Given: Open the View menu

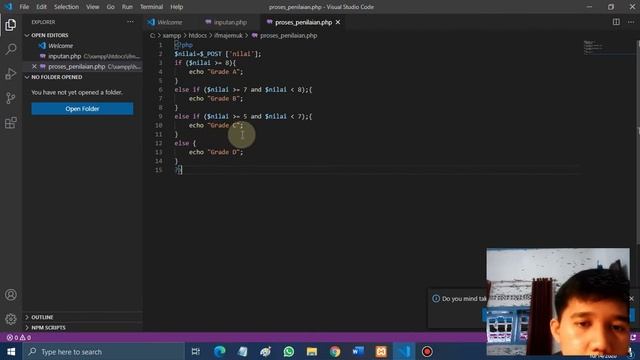Looking at the screenshot, I should click(x=93, y=7).
